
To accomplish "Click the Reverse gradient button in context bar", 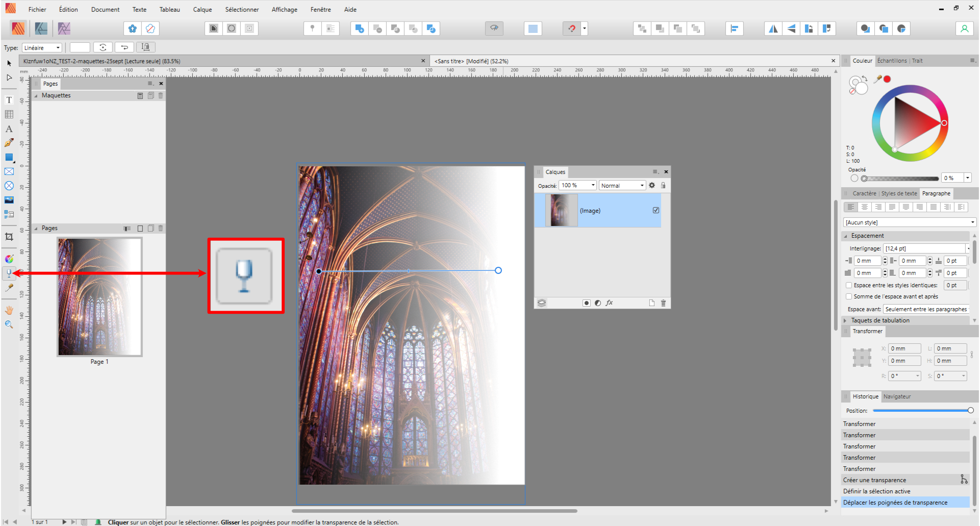I will pos(124,47).
